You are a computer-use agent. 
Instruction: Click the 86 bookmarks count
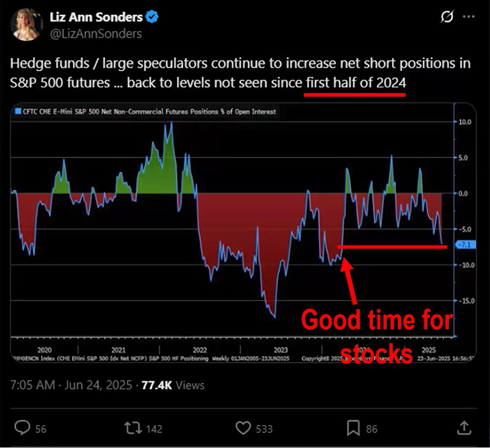pyautogui.click(x=372, y=429)
